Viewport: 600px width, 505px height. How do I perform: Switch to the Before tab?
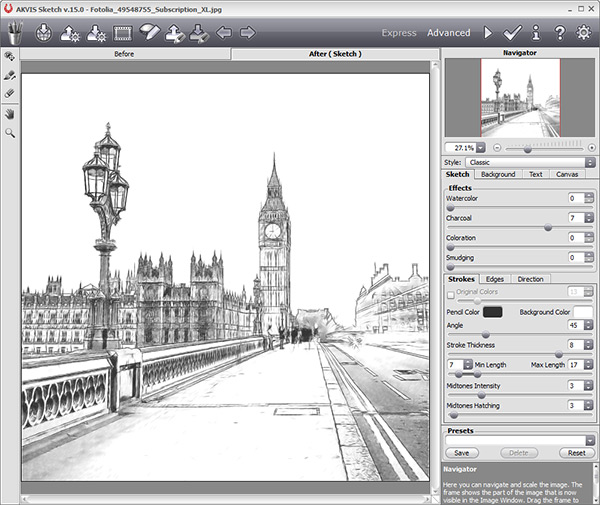pos(125,54)
